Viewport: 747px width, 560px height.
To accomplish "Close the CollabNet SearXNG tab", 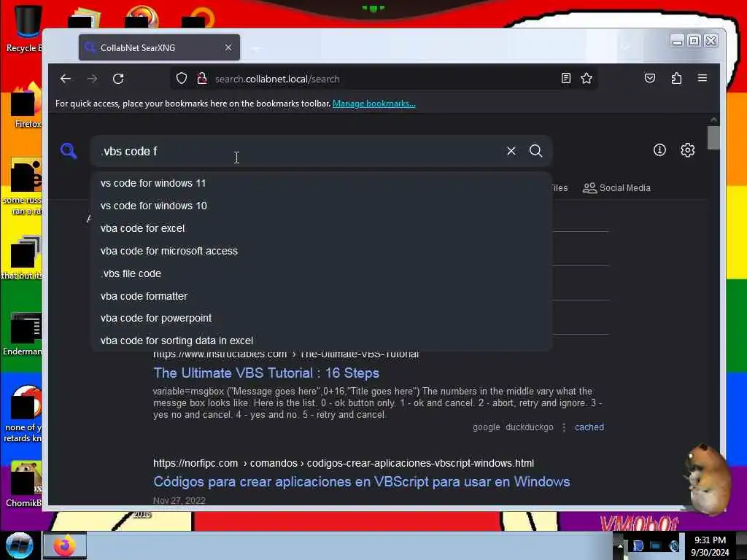I will coord(228,47).
